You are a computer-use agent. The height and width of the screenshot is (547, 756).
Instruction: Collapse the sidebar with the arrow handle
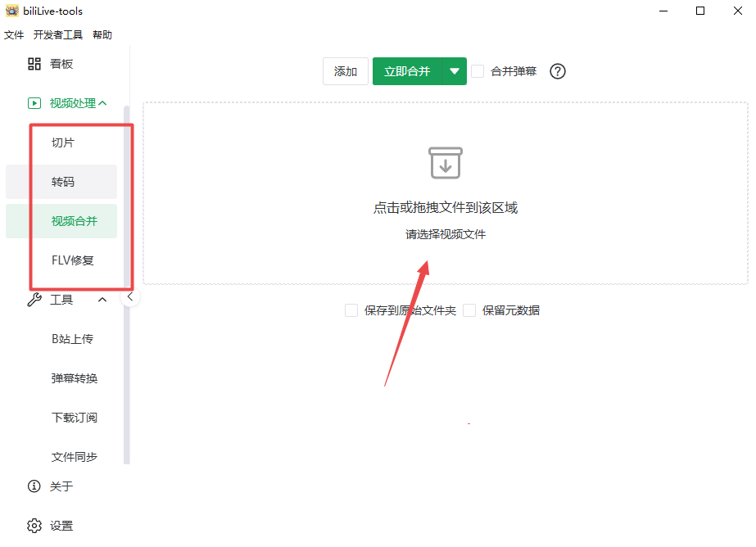click(130, 297)
